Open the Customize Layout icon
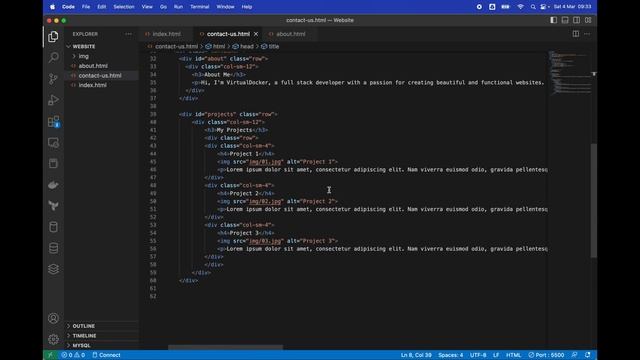The width and height of the screenshot is (640, 360). pyautogui.click(x=588, y=20)
